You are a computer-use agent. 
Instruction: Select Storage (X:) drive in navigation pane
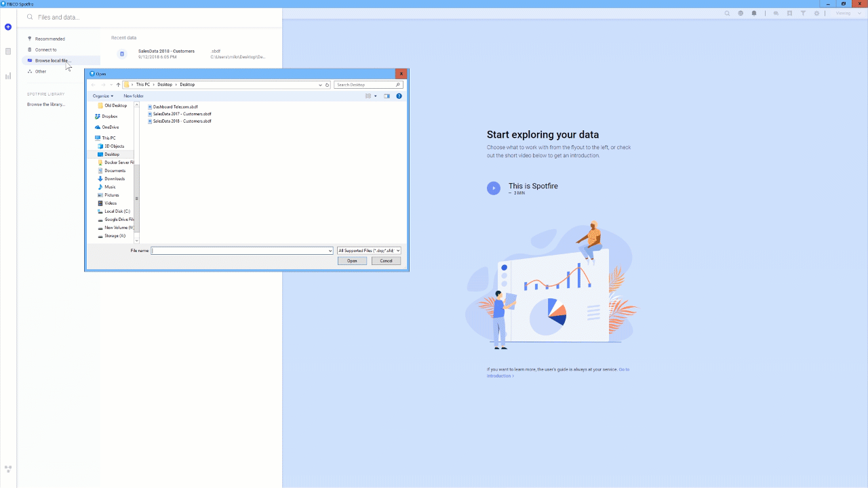pos(112,236)
